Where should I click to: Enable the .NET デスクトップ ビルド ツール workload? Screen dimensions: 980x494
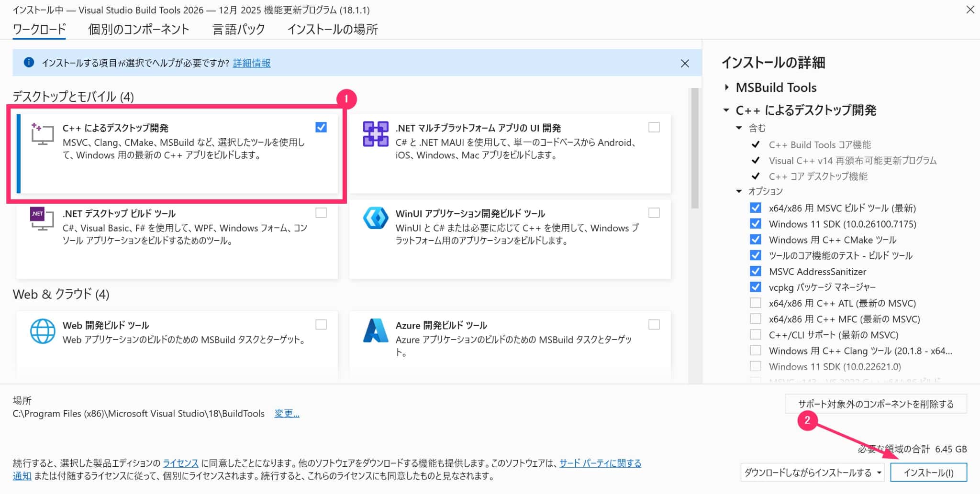click(321, 213)
